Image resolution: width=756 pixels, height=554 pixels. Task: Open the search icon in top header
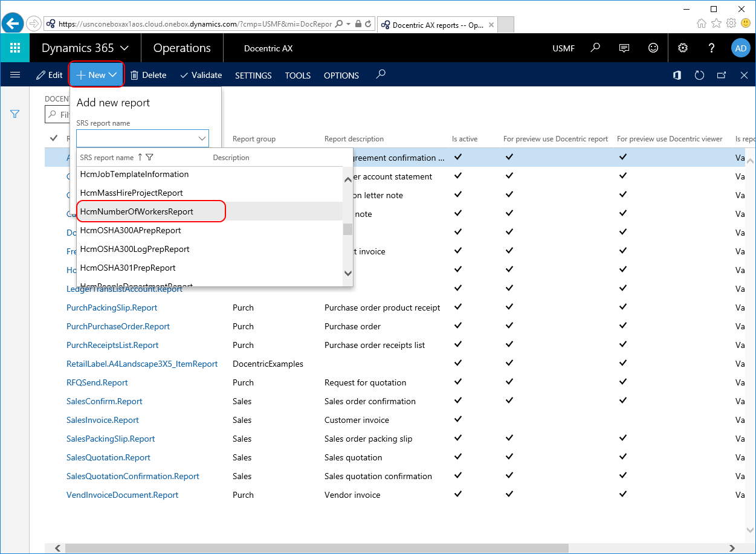[x=595, y=48]
